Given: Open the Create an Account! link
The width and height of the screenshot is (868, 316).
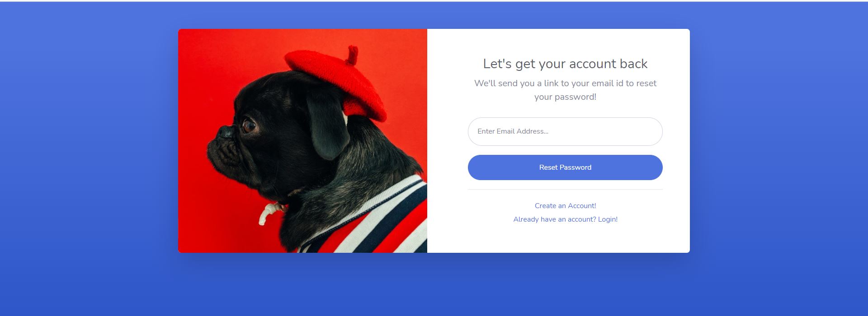Looking at the screenshot, I should (x=565, y=206).
